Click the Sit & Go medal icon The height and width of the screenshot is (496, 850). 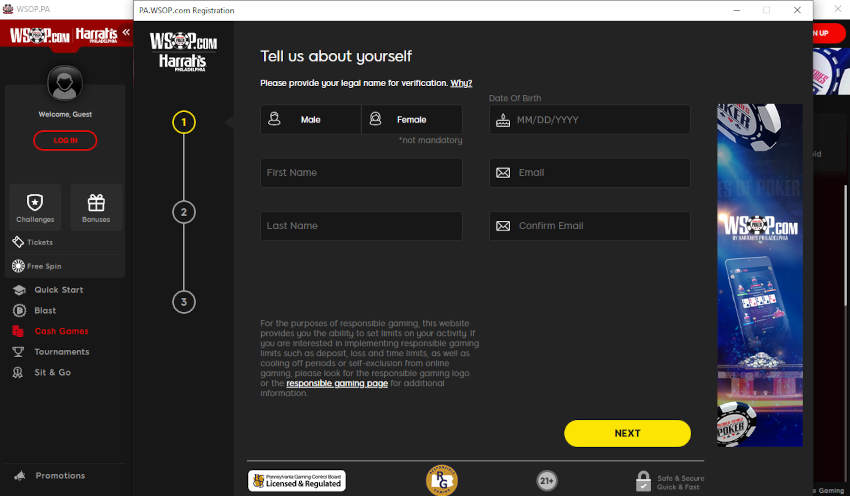18,372
